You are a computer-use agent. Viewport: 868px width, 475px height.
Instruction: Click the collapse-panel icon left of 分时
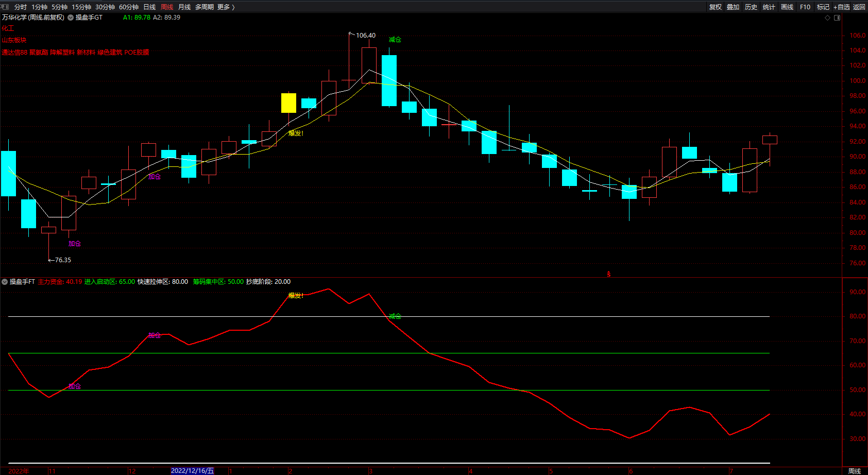tap(5, 7)
